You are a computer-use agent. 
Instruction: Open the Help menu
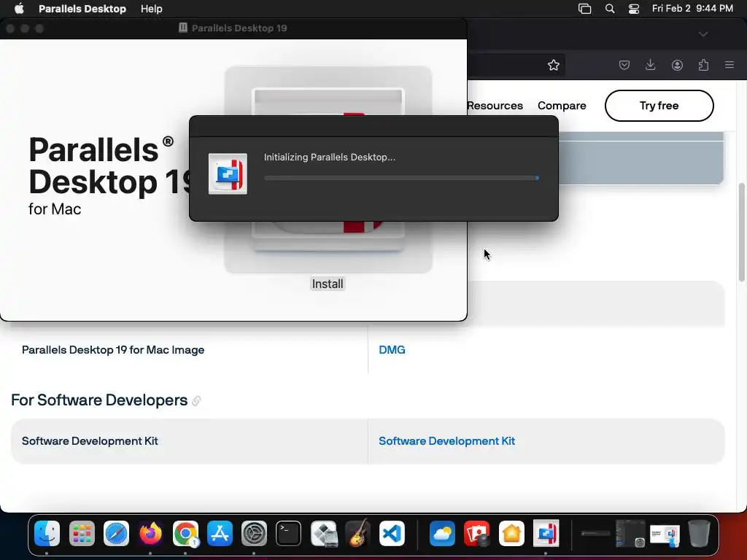pos(152,9)
